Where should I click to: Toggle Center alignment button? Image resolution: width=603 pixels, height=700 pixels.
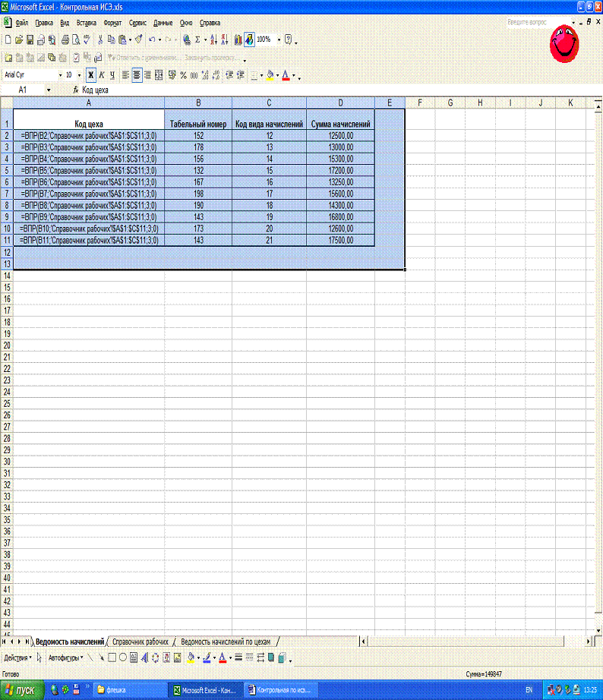tap(137, 75)
